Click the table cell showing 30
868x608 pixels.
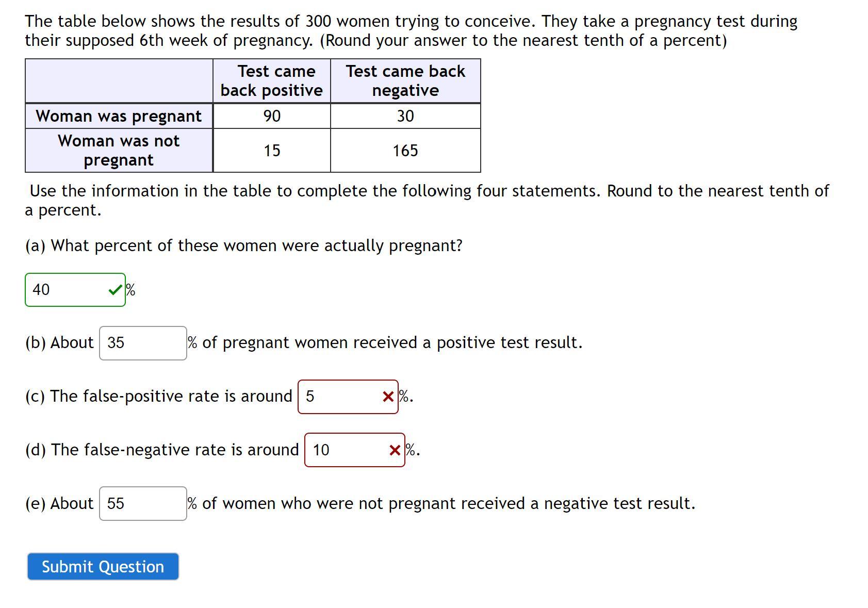tap(405, 116)
